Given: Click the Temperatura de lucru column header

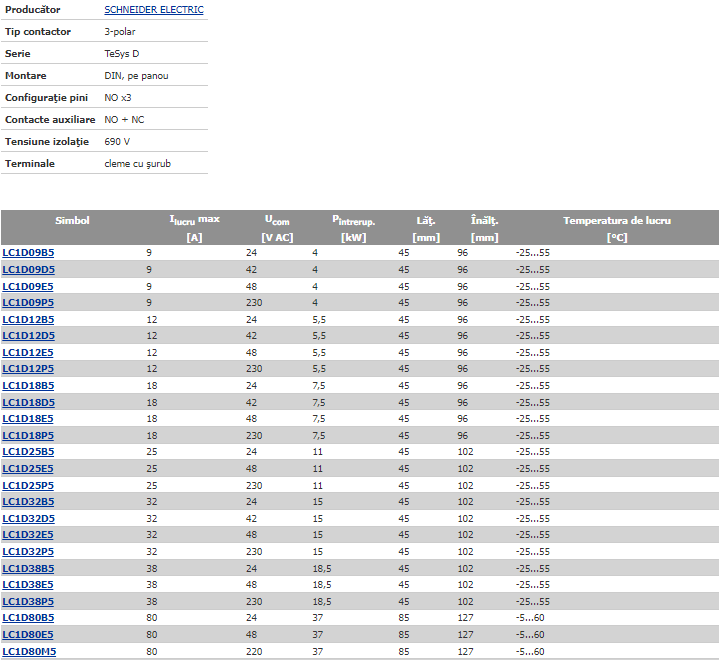Looking at the screenshot, I should point(617,228).
